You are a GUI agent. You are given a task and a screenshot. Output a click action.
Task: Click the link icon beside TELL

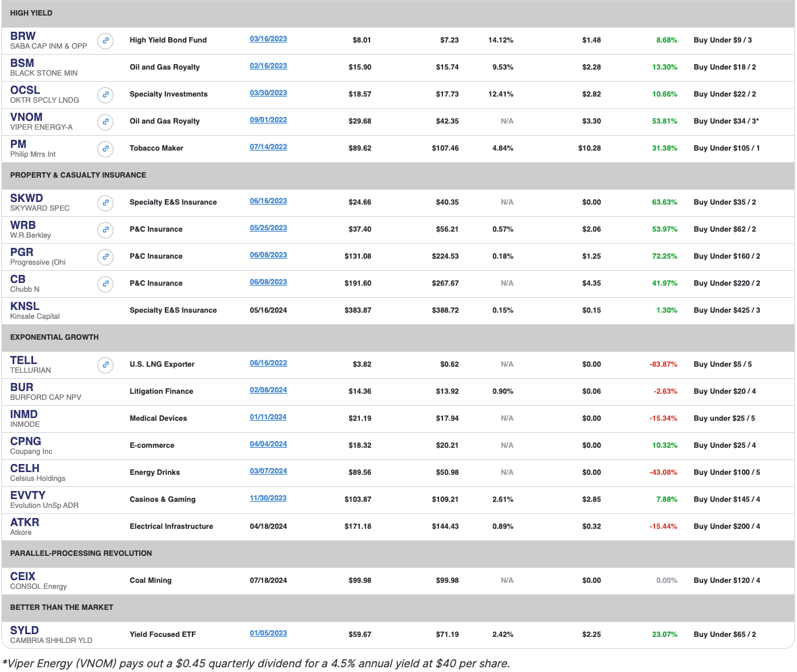[x=105, y=365]
